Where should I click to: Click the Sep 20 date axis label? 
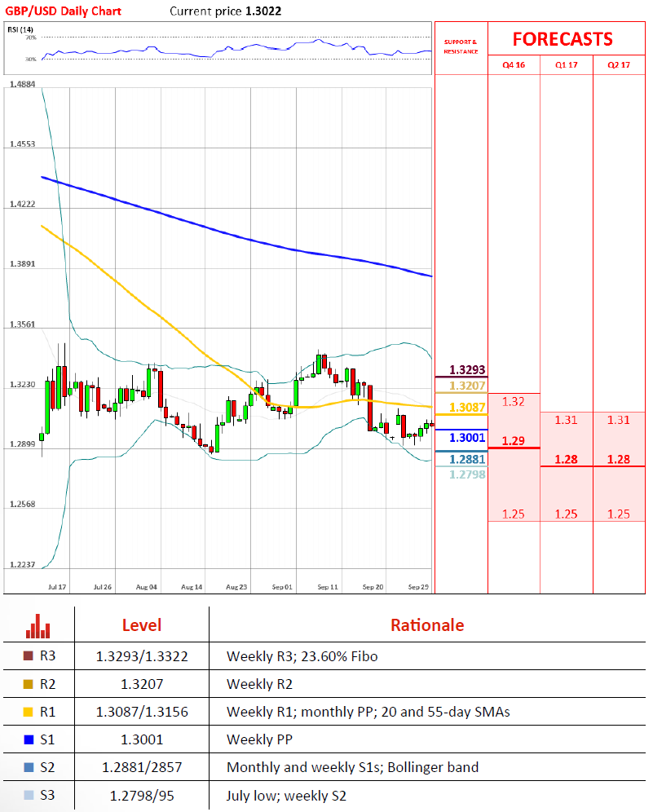pos(373,587)
